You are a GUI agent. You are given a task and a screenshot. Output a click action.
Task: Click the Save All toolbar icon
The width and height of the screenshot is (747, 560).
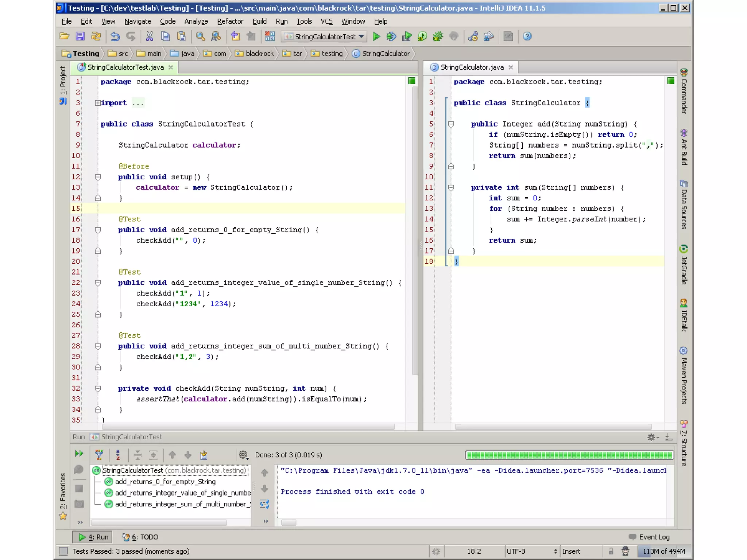[80, 36]
